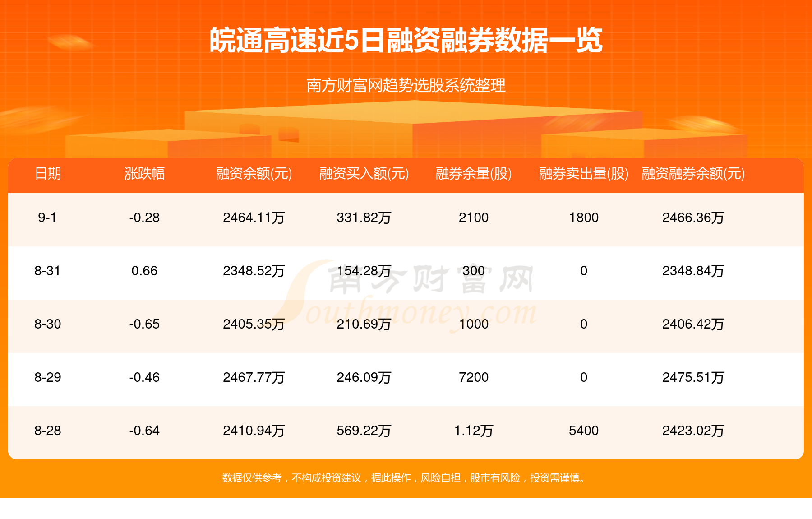The height and width of the screenshot is (519, 812).
Task: Click the balance value 2464.11万
Action: click(x=254, y=218)
